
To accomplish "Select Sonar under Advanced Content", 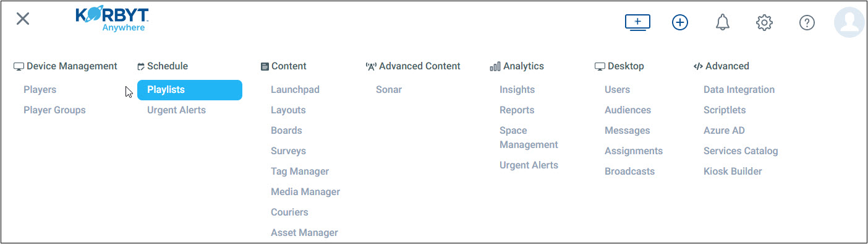I will pyautogui.click(x=389, y=90).
